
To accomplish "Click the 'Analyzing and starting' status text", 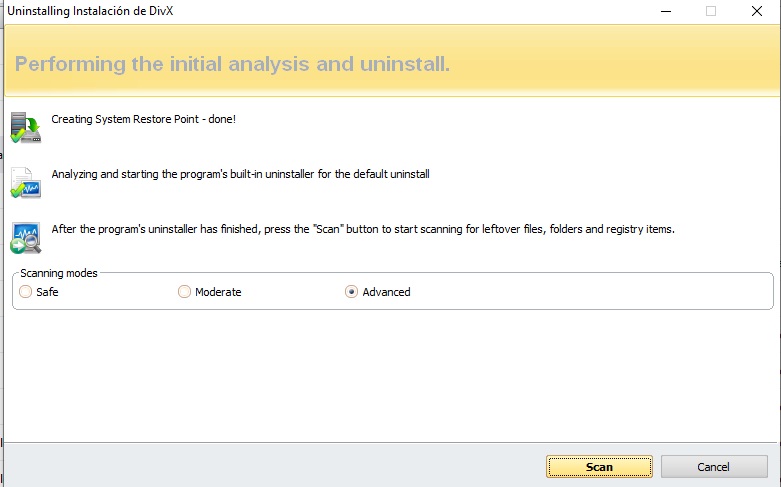I will (240, 174).
